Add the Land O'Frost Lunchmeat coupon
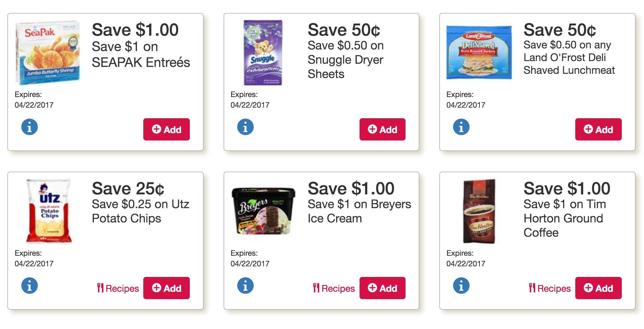 [599, 129]
